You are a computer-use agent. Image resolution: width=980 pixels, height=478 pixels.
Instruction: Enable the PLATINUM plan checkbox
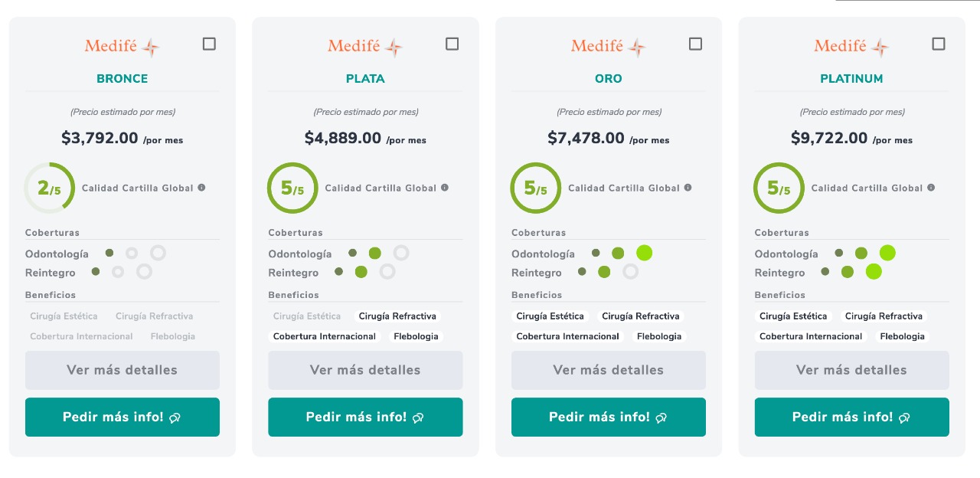point(939,44)
